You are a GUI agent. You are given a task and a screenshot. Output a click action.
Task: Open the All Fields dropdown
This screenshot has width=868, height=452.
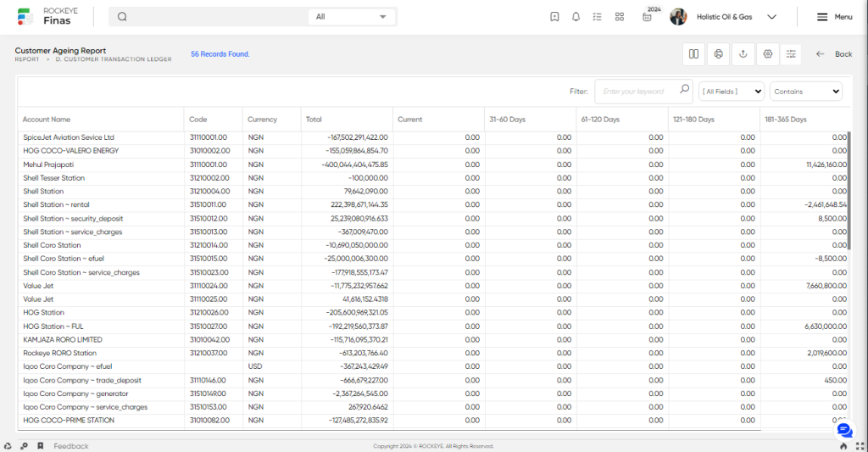732,92
